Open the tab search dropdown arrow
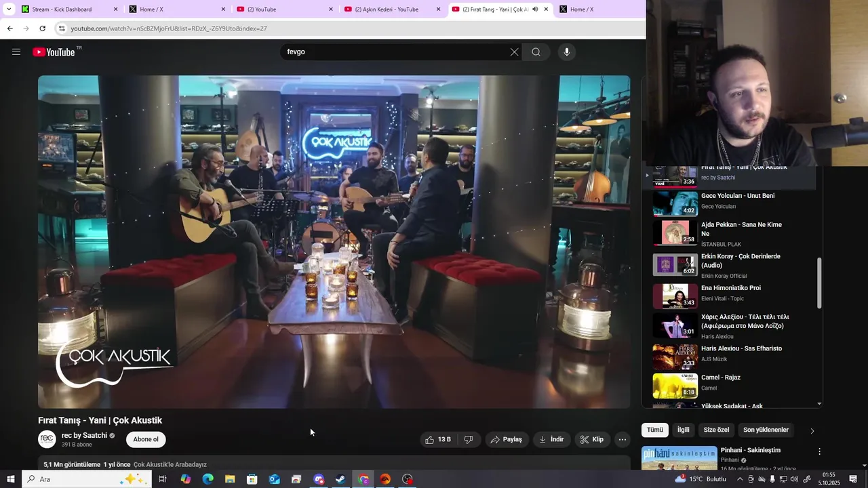 [x=9, y=9]
